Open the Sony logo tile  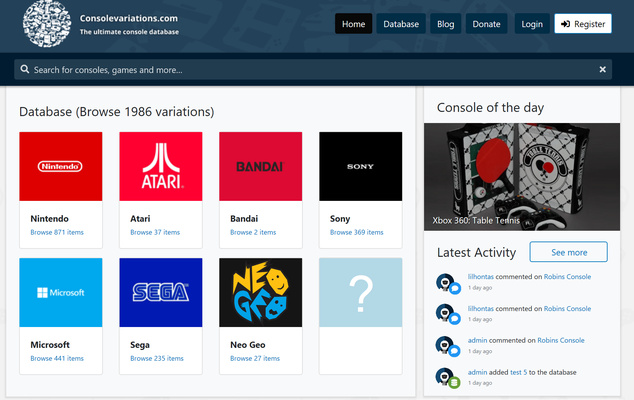[361, 166]
